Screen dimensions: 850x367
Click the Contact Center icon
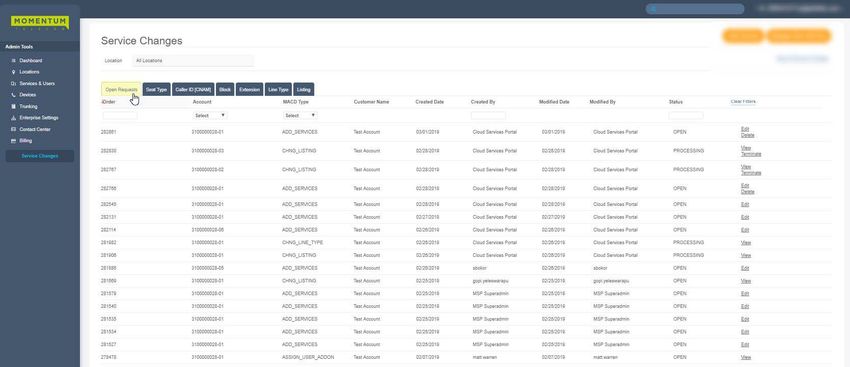[13, 130]
